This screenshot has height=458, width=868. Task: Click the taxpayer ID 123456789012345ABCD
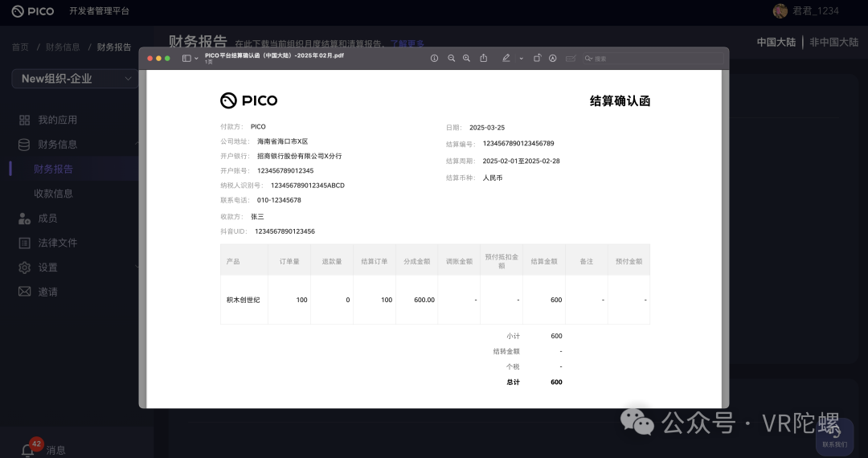click(x=308, y=186)
